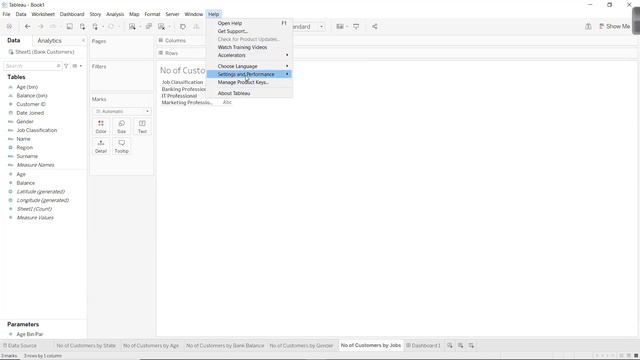Viewport: 640px width, 360px height.
Task: Open the Size marks card
Action: (122, 127)
